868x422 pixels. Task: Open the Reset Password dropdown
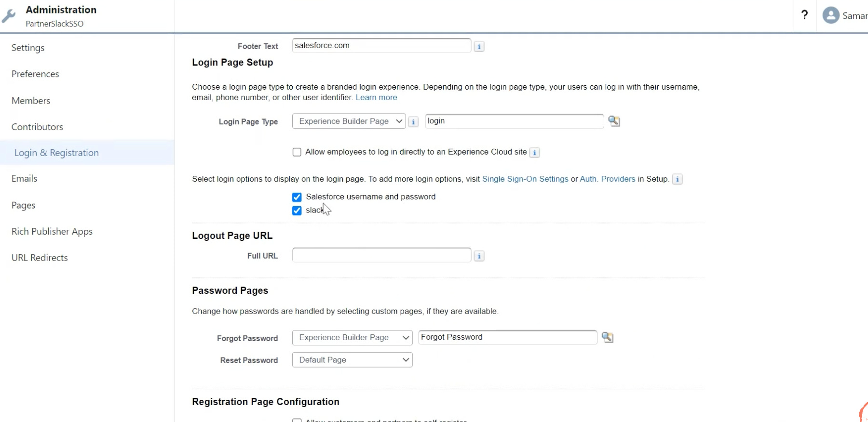(x=353, y=360)
